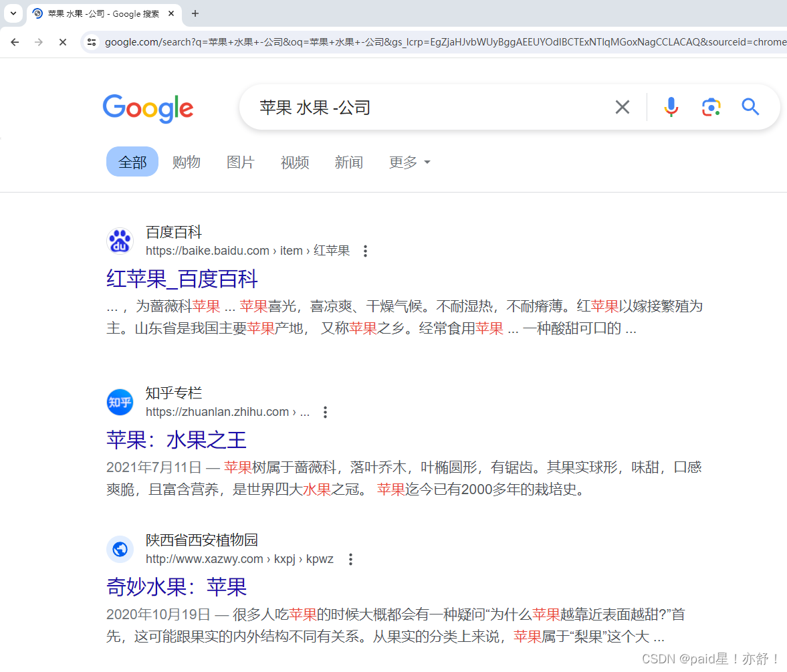Click the 百度百科 site name
The height and width of the screenshot is (672, 787).
point(174,232)
